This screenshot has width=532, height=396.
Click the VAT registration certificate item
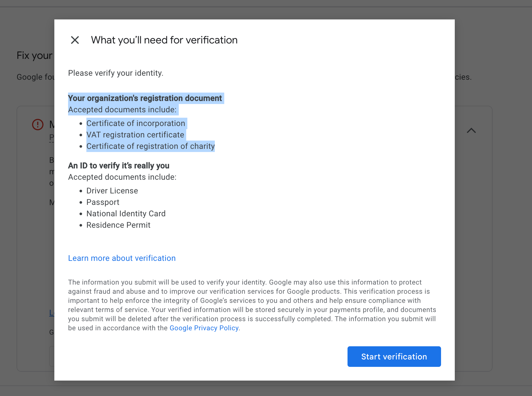(135, 135)
